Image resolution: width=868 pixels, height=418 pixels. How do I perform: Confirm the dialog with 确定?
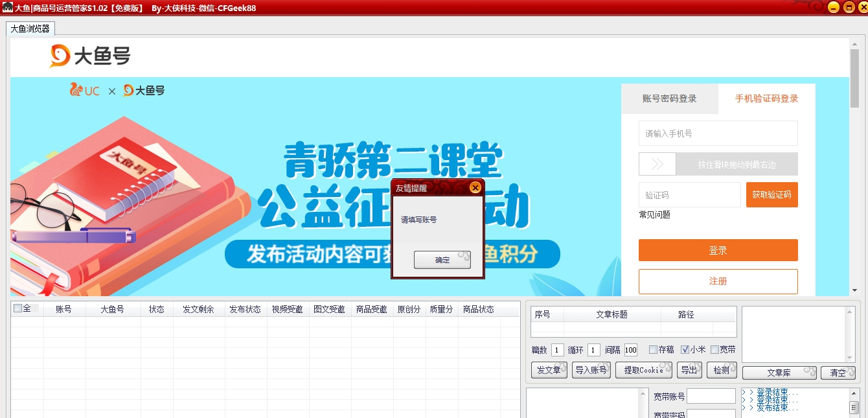442,260
